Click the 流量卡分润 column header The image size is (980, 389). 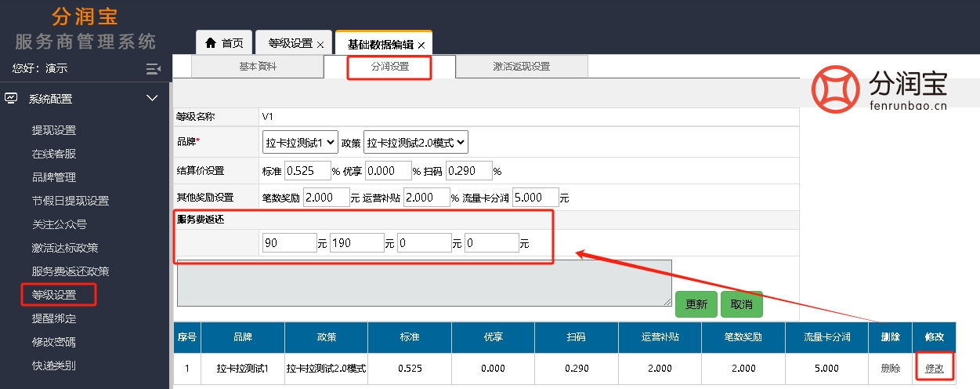point(827,337)
